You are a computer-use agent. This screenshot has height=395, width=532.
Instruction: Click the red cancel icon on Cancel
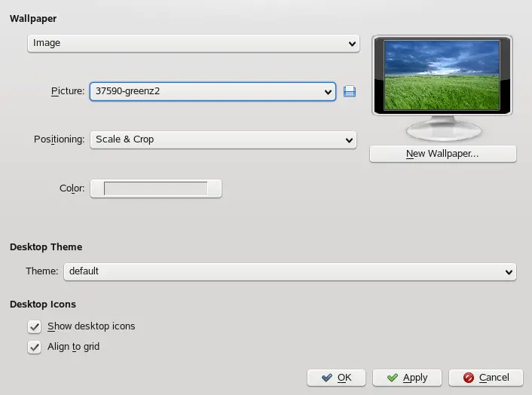[468, 378]
